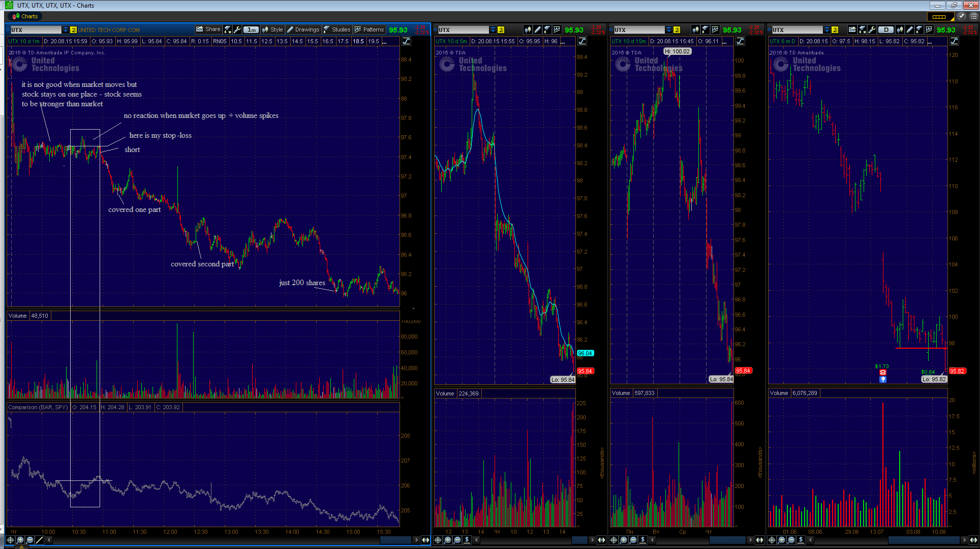Viewport: 980px width, 549px height.
Task: Click phone event marker on fourth chart
Action: tap(883, 373)
